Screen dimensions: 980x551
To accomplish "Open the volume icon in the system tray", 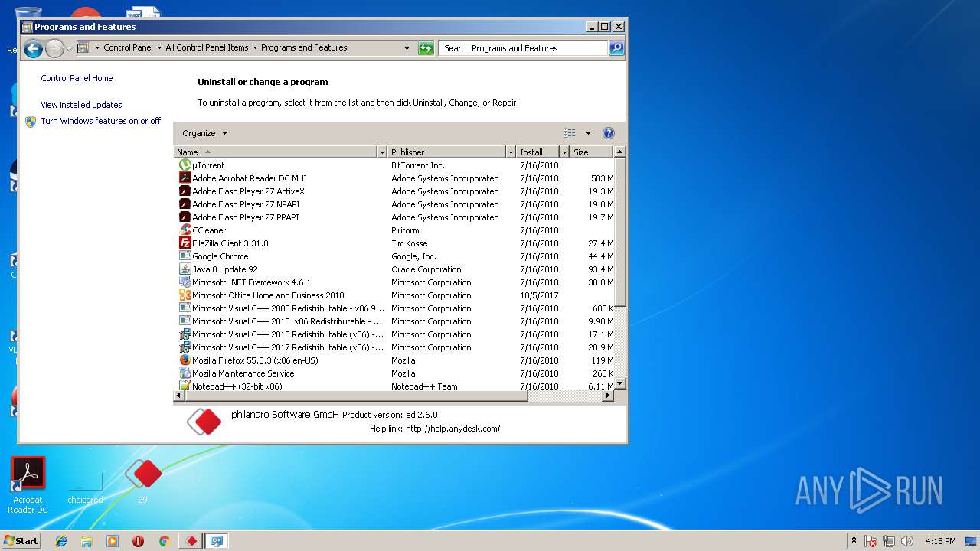I will point(907,541).
